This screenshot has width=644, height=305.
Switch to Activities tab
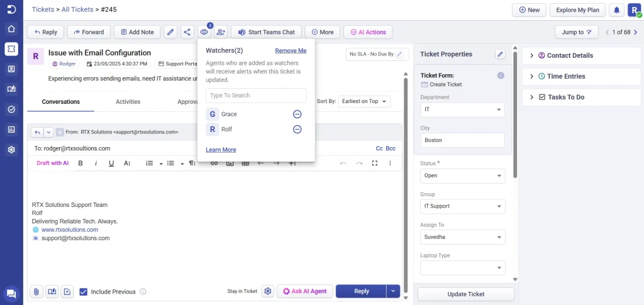[x=128, y=102]
